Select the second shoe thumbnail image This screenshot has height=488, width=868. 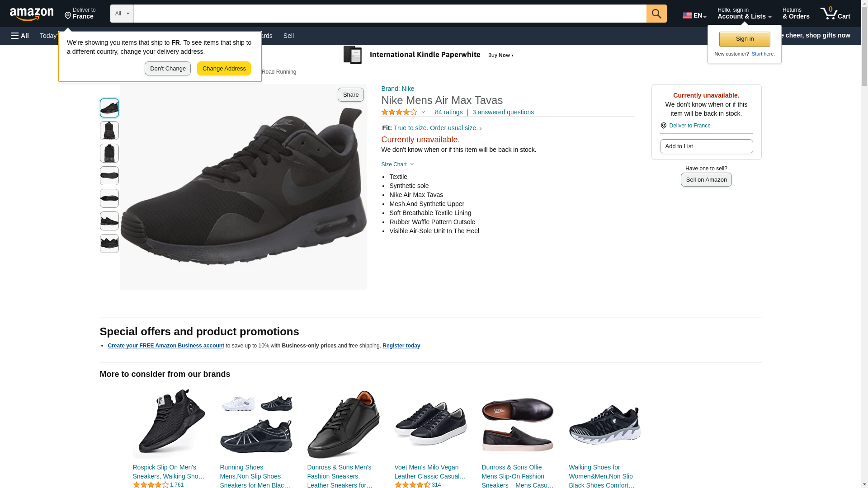coord(109,131)
